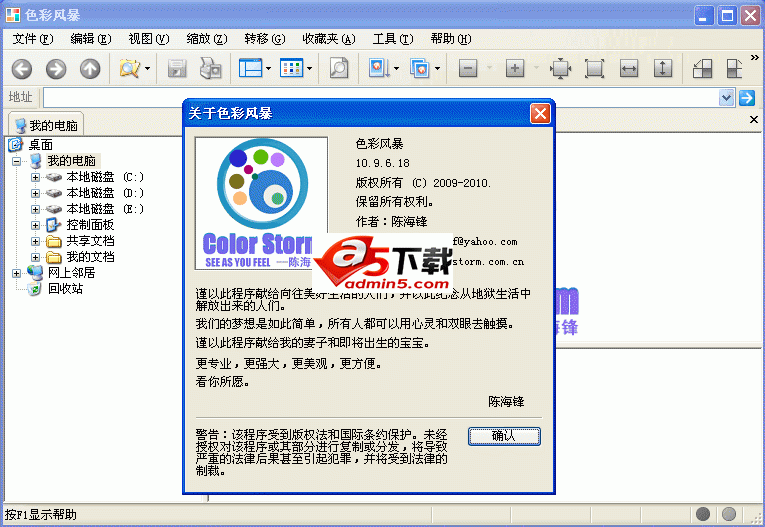Select 网上邻居 in the tree

tap(71, 273)
